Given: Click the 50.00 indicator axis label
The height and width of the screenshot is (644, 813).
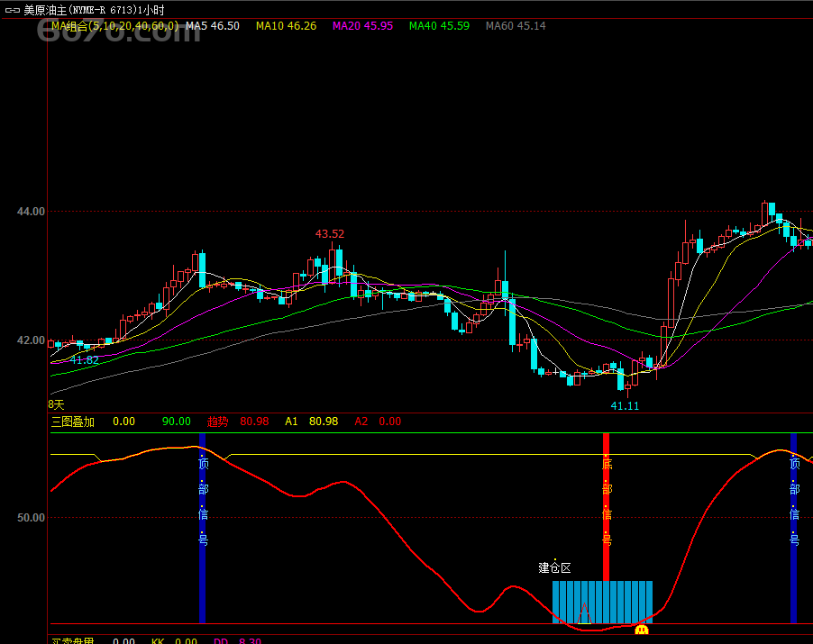Looking at the screenshot, I should click(x=30, y=518).
